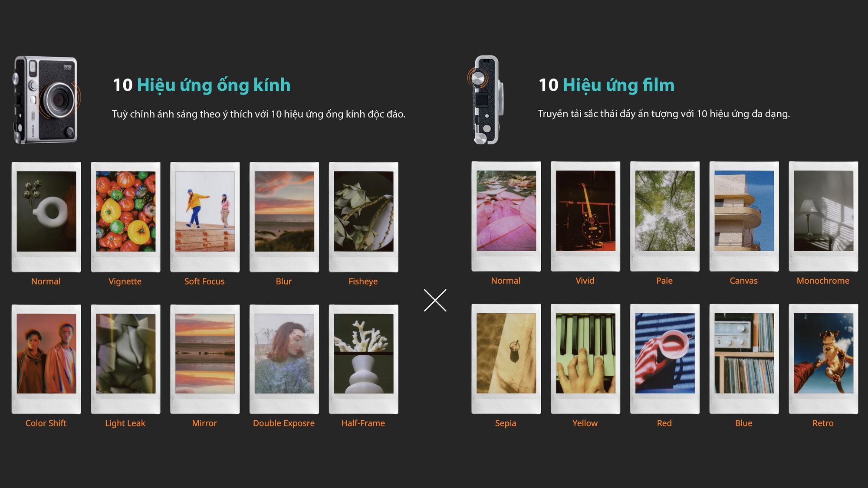This screenshot has width=868, height=488.
Task: Click the 'Truyền tải sắc thái' description text
Action: pyautogui.click(x=664, y=114)
